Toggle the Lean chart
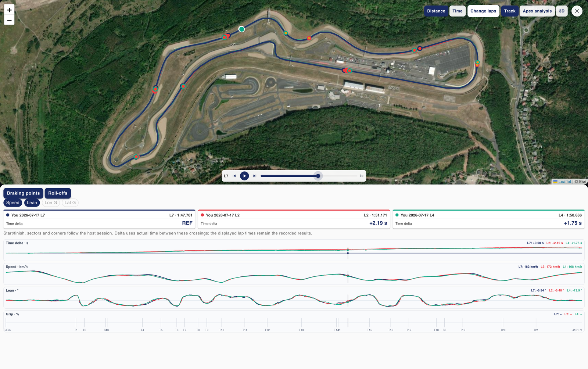 pos(32,203)
